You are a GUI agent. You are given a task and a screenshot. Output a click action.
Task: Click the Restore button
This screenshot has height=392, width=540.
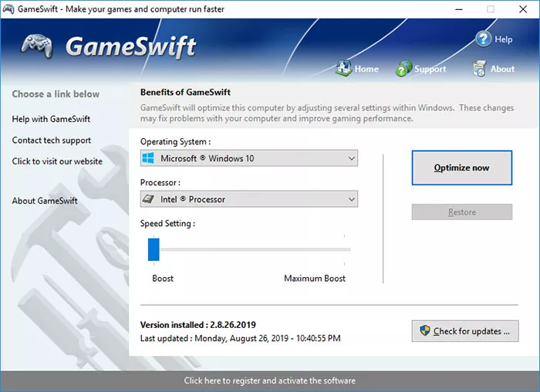[462, 212]
